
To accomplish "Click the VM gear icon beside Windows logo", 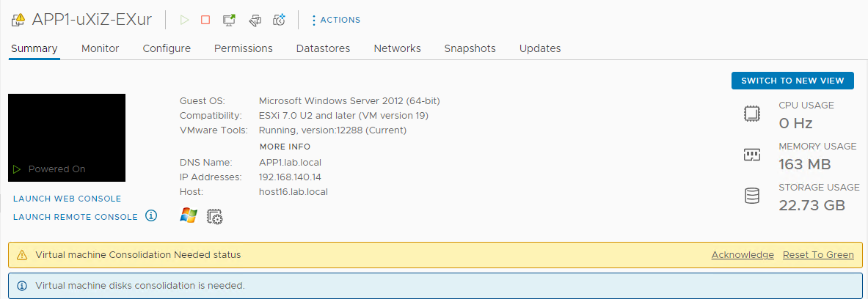I will pyautogui.click(x=215, y=216).
